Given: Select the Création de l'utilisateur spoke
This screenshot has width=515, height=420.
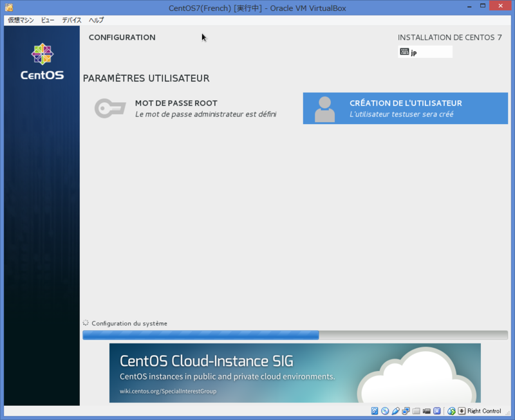Looking at the screenshot, I should (406, 108).
